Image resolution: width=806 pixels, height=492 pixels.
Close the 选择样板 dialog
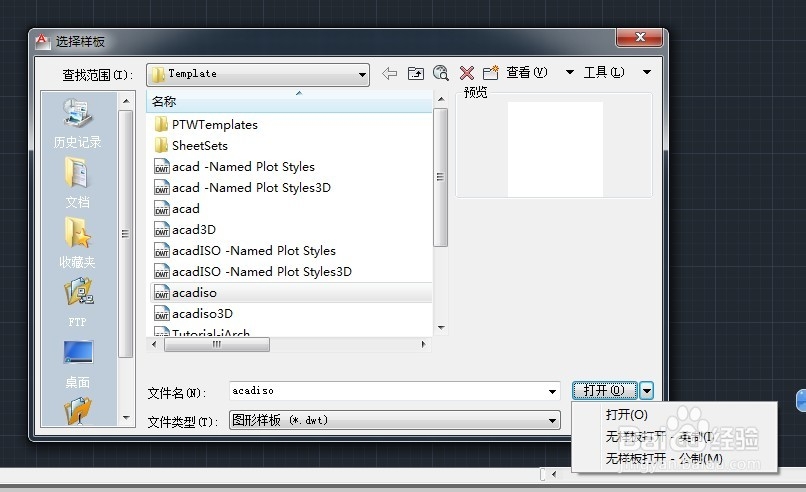click(x=639, y=37)
